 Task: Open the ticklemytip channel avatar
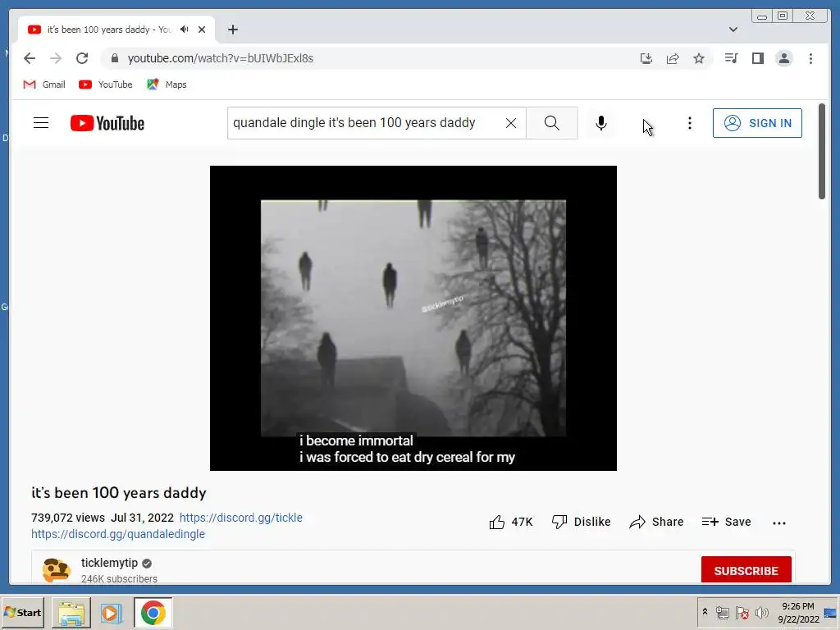click(x=57, y=570)
